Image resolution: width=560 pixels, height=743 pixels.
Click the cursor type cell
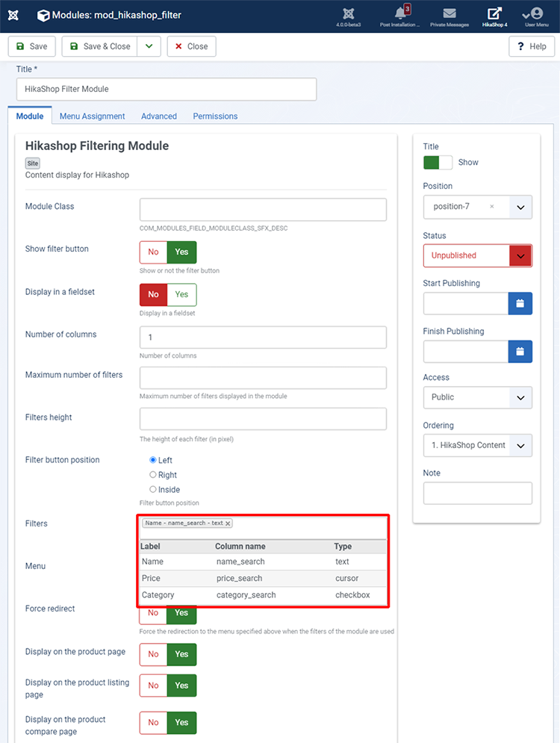point(346,578)
